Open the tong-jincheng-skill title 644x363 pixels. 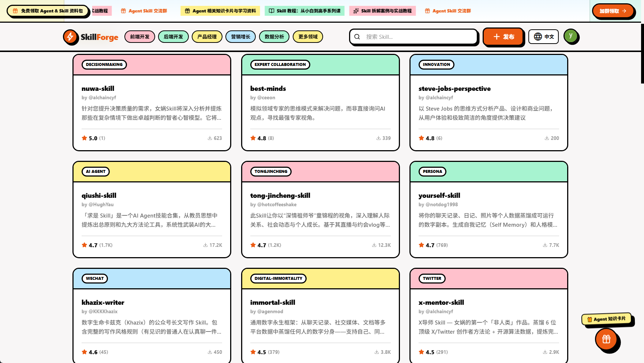[x=280, y=196]
